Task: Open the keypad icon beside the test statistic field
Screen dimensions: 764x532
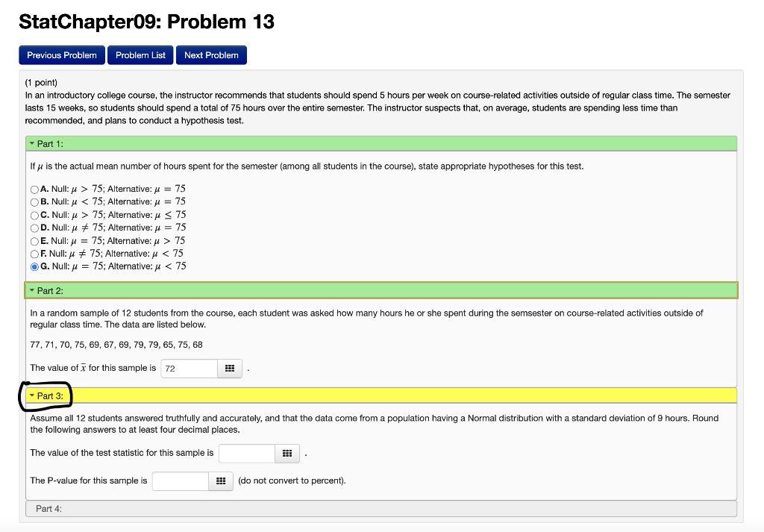Action: click(286, 453)
